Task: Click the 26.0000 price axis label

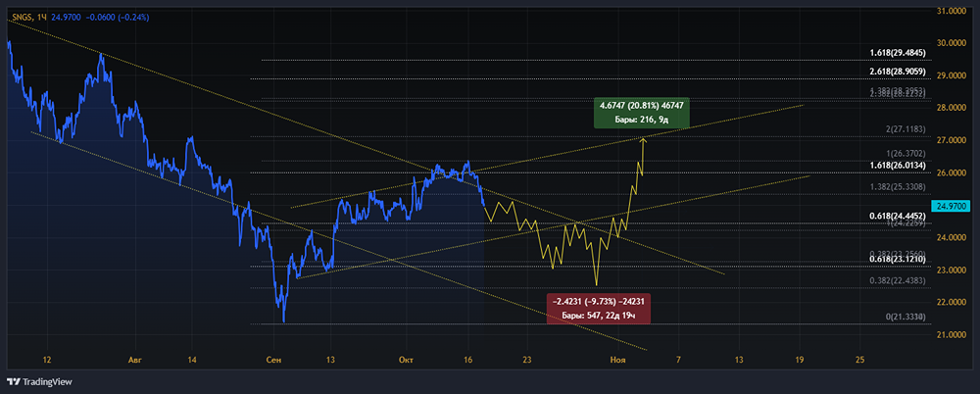Action: (952, 173)
